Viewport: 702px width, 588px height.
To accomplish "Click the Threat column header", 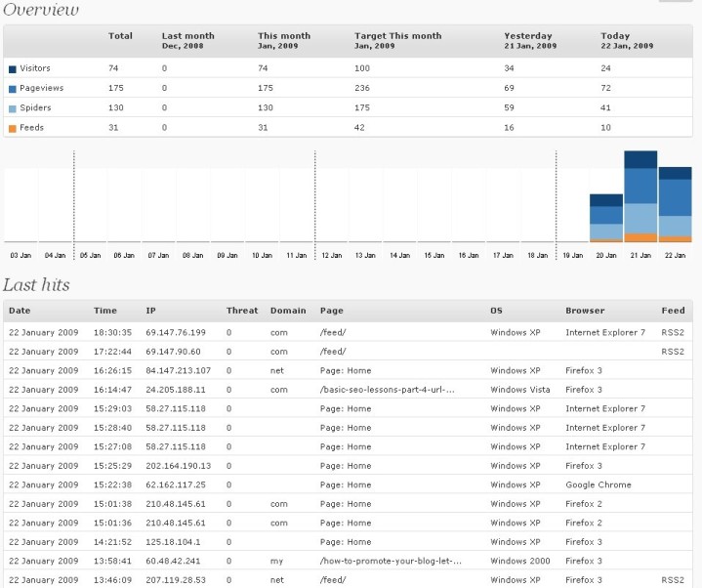I will tap(242, 311).
